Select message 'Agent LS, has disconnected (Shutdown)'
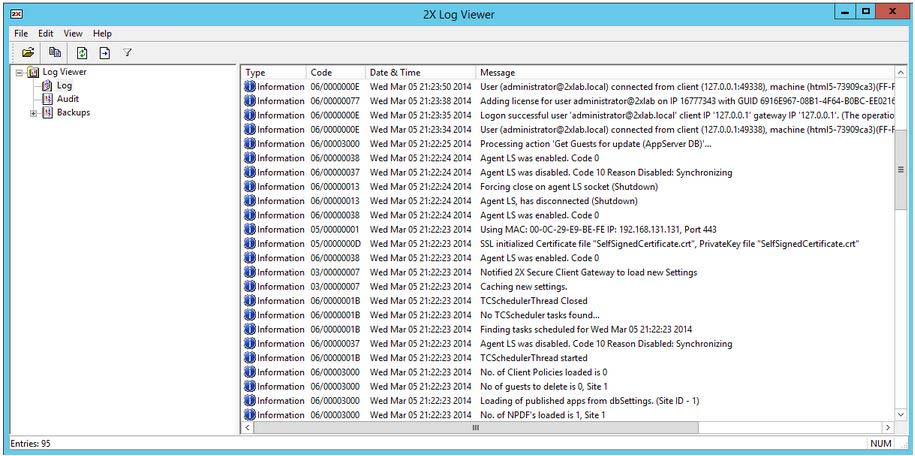 (558, 201)
